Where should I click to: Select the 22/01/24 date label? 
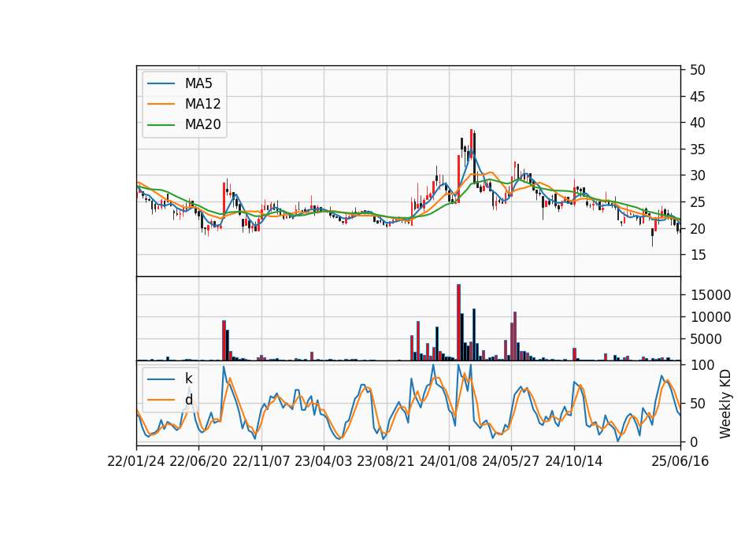click(x=136, y=461)
